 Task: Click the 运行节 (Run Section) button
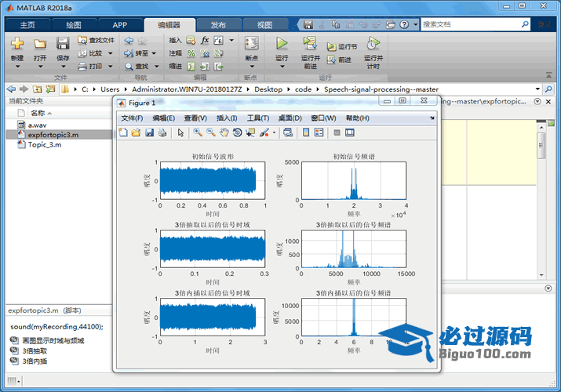pyautogui.click(x=342, y=47)
